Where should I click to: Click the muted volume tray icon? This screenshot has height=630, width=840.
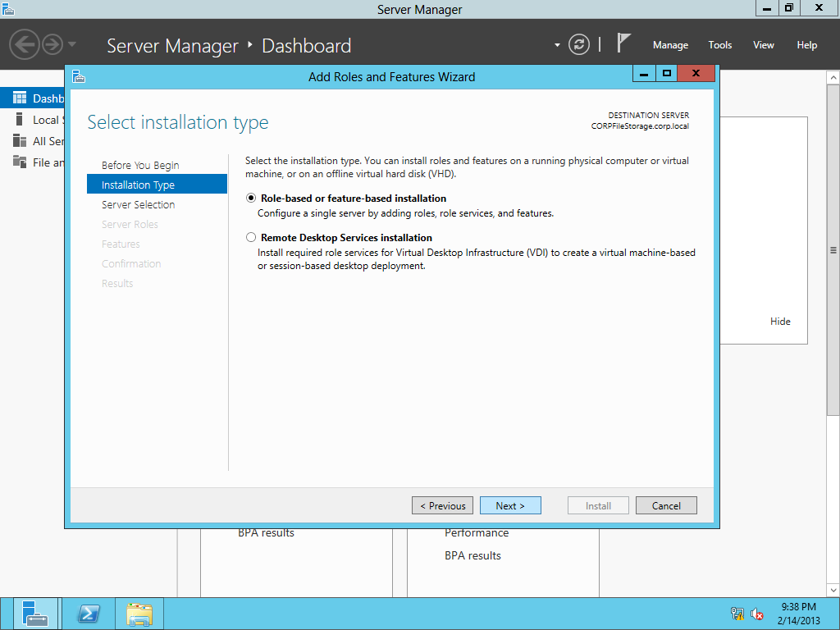756,613
